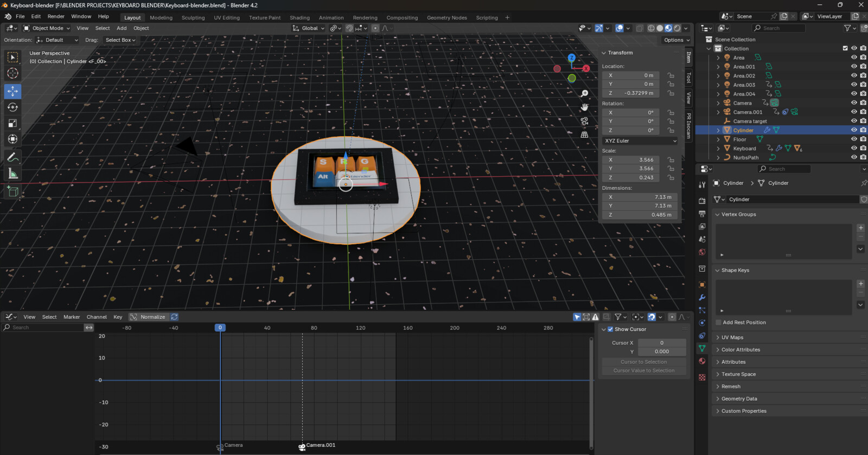Open the Channel menu in graph editor
The image size is (868, 455).
pyautogui.click(x=97, y=317)
